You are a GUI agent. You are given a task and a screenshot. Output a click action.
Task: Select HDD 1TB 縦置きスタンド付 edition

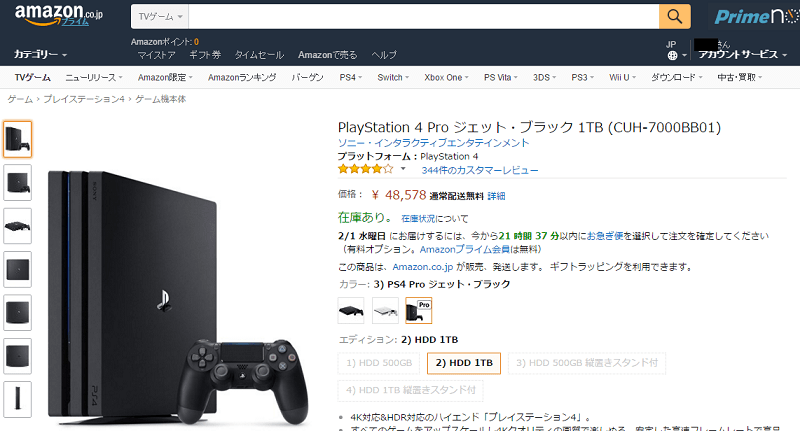(x=410, y=391)
